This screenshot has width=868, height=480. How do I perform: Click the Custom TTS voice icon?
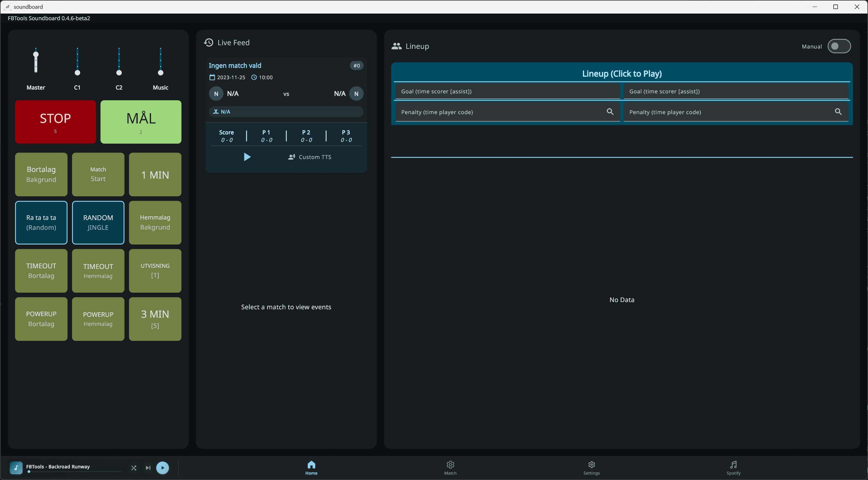click(291, 157)
